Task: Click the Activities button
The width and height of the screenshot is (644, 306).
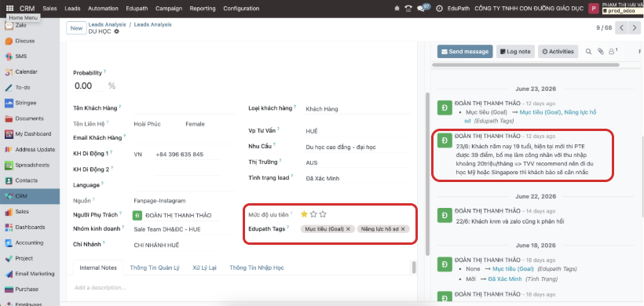Action: point(558,52)
